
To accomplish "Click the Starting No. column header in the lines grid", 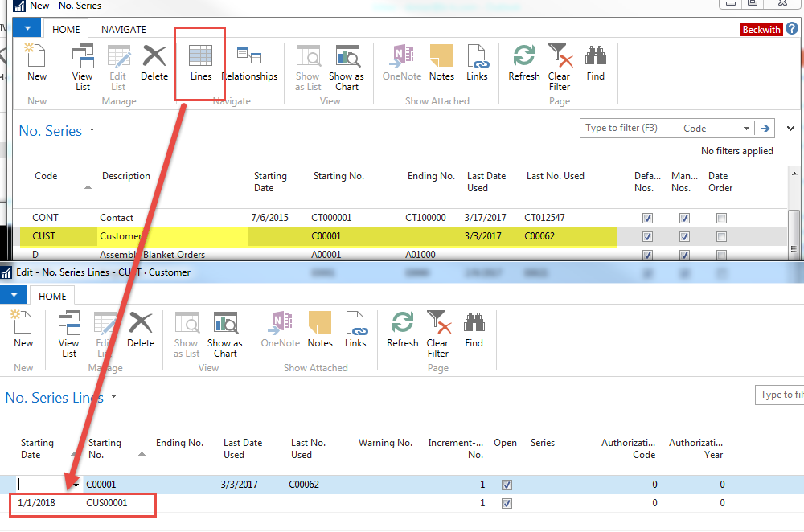I will (105, 448).
